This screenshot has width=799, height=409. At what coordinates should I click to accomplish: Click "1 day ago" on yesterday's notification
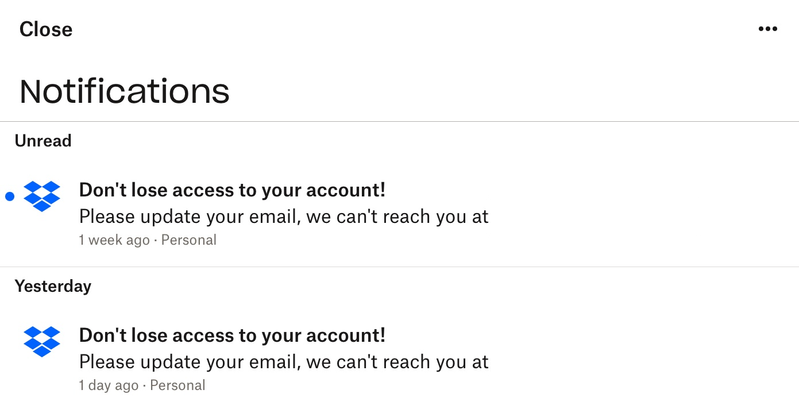point(109,385)
